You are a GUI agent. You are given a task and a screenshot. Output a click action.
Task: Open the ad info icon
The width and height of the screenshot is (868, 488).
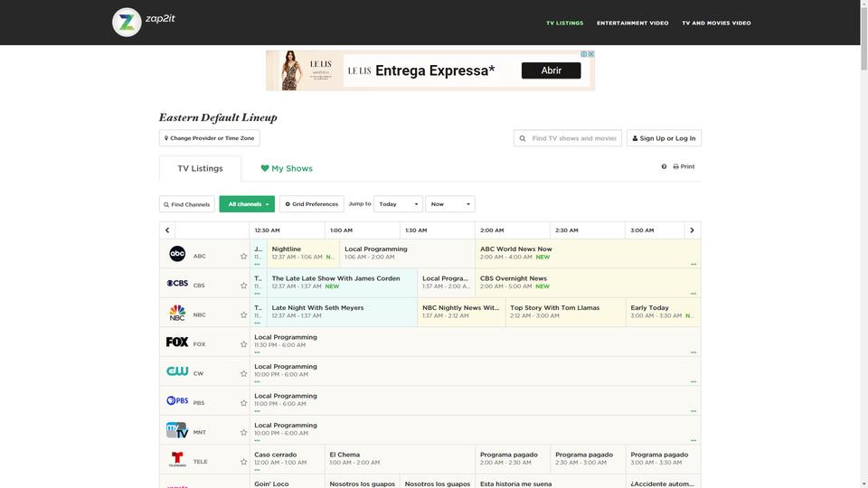[583, 54]
